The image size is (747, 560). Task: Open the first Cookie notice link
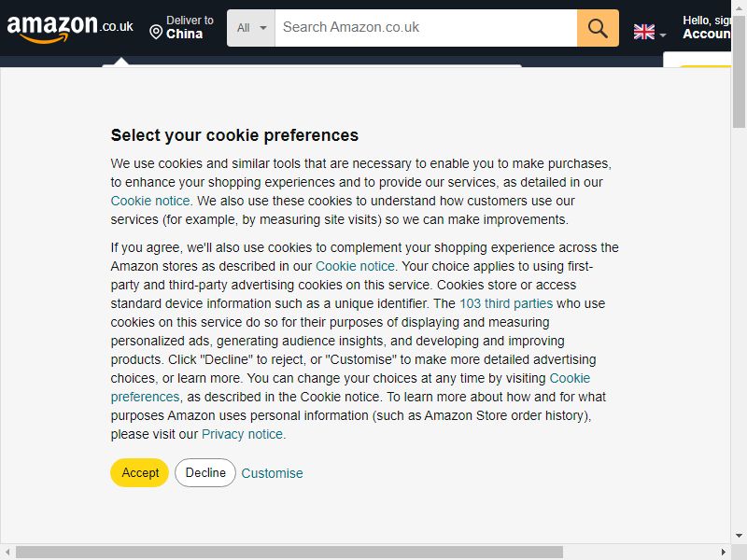click(150, 201)
